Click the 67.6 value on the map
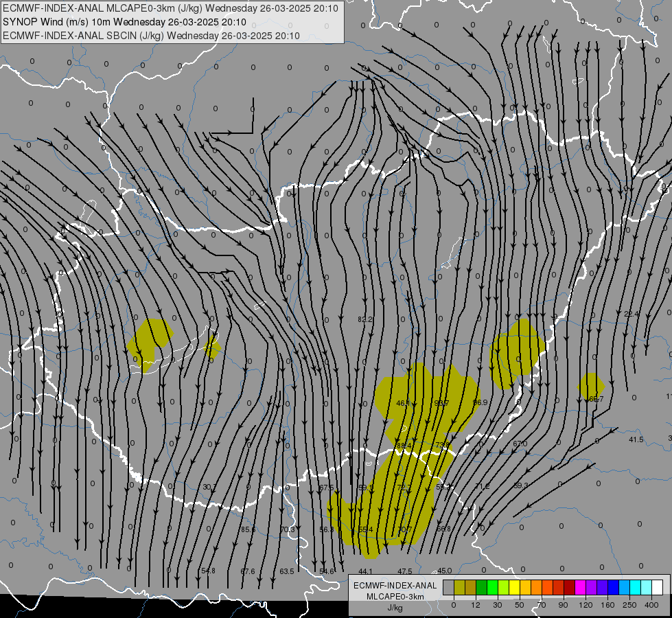Image resolution: width=672 pixels, height=618 pixels. click(248, 571)
